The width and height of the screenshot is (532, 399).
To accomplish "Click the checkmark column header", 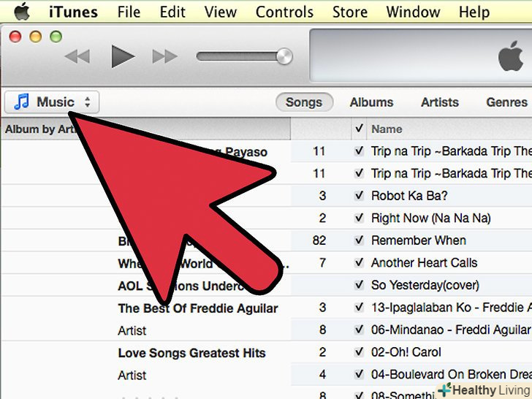I will (359, 129).
